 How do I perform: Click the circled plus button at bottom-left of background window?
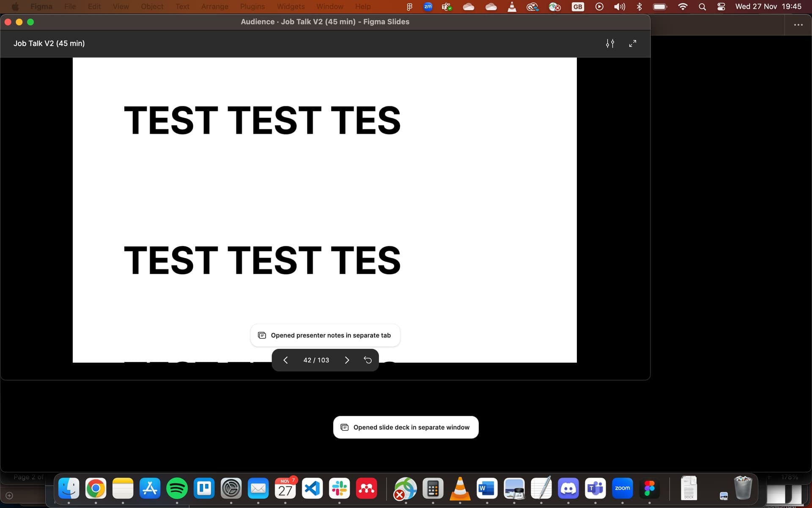(x=9, y=495)
